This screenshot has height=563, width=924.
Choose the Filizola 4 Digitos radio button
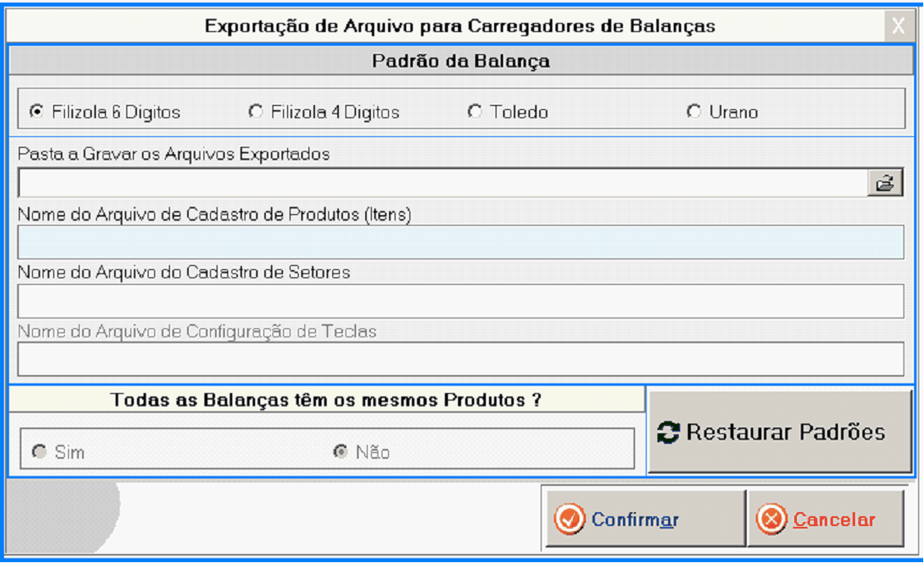tap(256, 112)
